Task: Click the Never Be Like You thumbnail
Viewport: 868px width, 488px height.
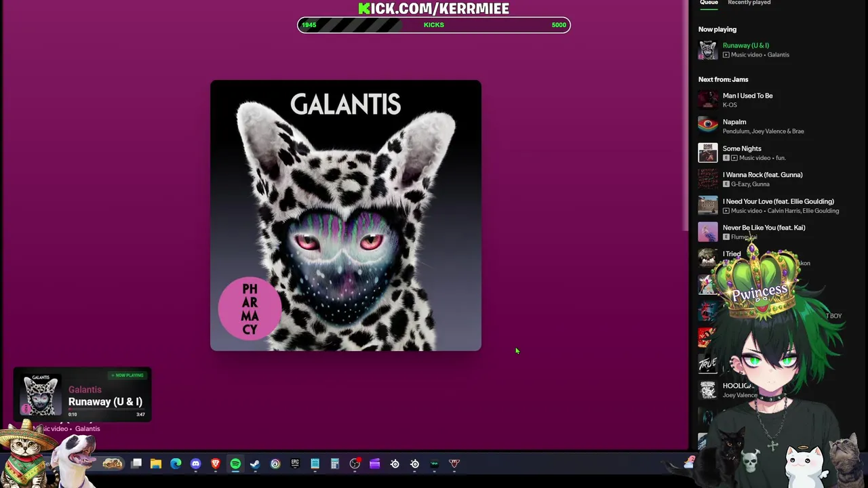Action: click(708, 232)
